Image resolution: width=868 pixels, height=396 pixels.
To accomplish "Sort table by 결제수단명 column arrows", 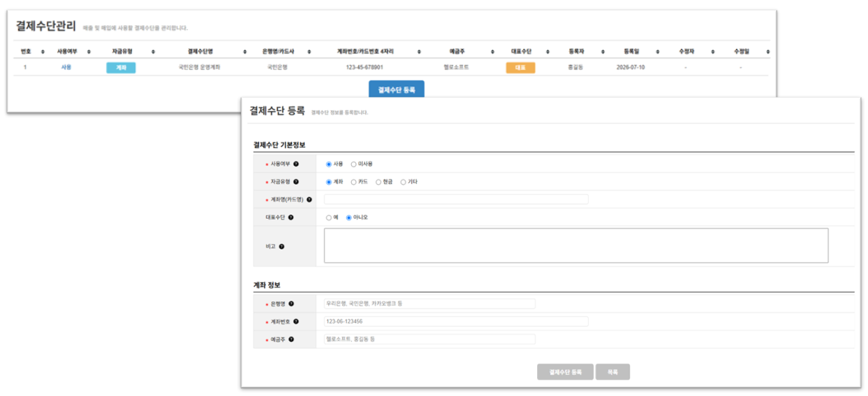I will tap(245, 52).
